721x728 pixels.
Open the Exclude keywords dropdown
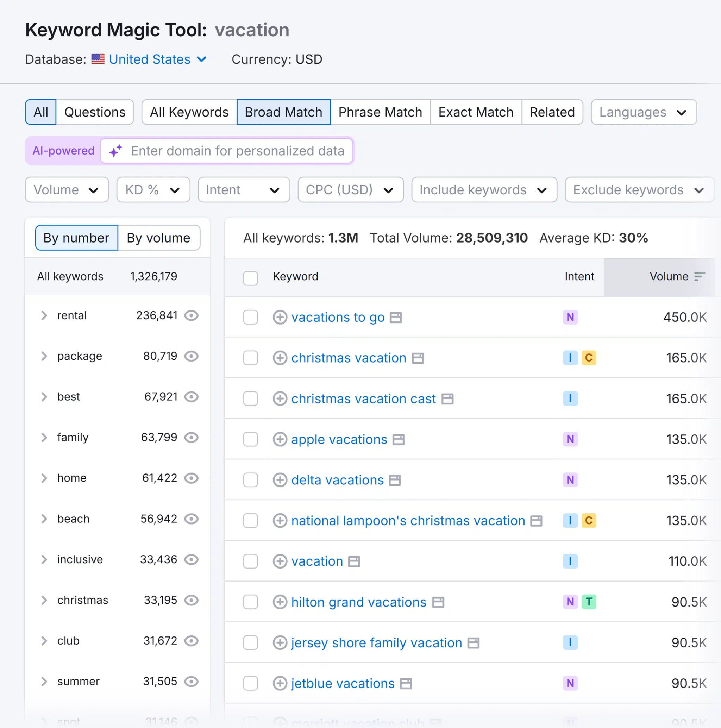click(640, 190)
